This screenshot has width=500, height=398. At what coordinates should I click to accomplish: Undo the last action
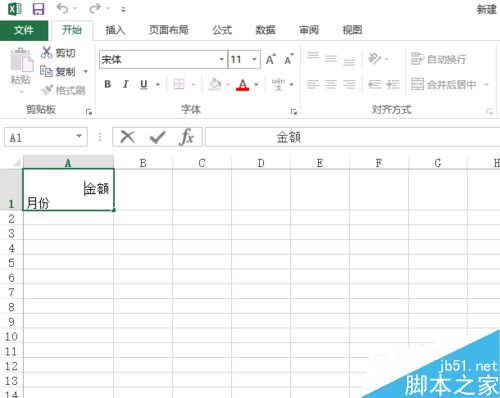[62, 9]
